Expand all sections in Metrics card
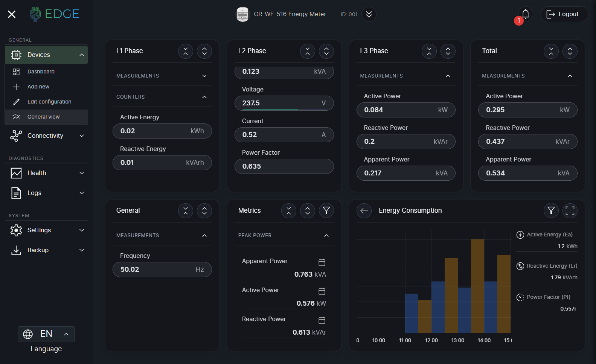This screenshot has width=596, height=364. 308,211
